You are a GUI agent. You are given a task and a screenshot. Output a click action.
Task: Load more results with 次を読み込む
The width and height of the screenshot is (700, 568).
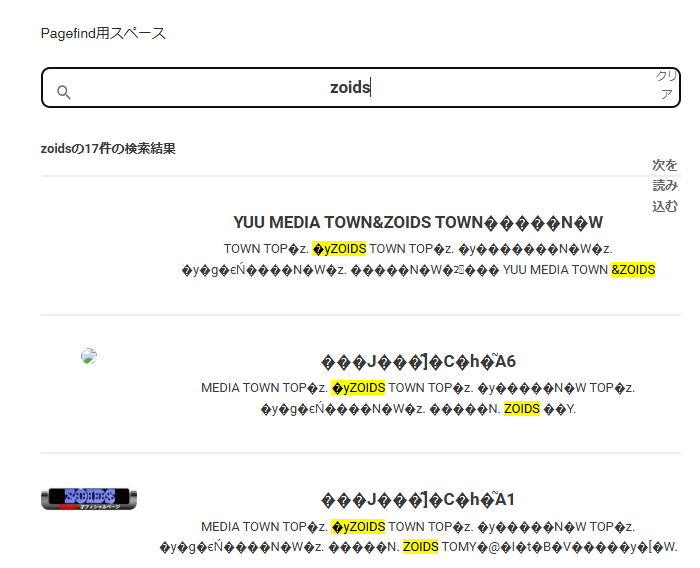665,186
